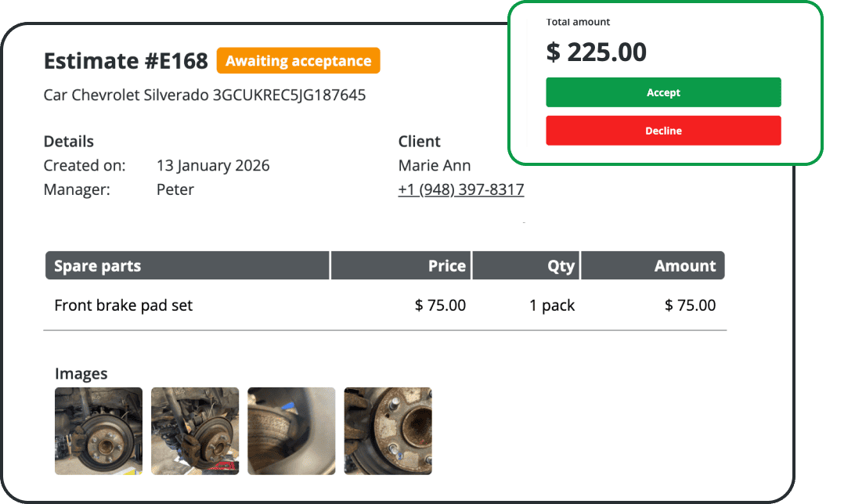The height and width of the screenshot is (504, 855).
Task: Select the Spare parts column header
Action: pos(96,265)
